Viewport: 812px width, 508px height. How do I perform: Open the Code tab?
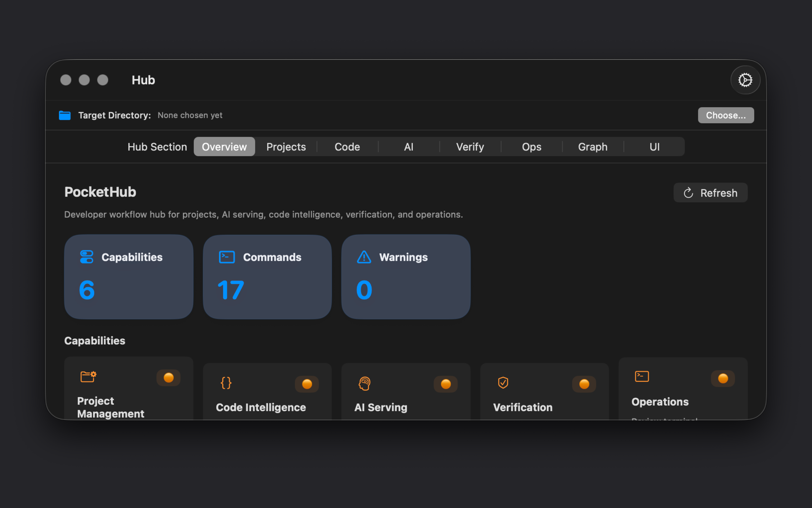347,146
